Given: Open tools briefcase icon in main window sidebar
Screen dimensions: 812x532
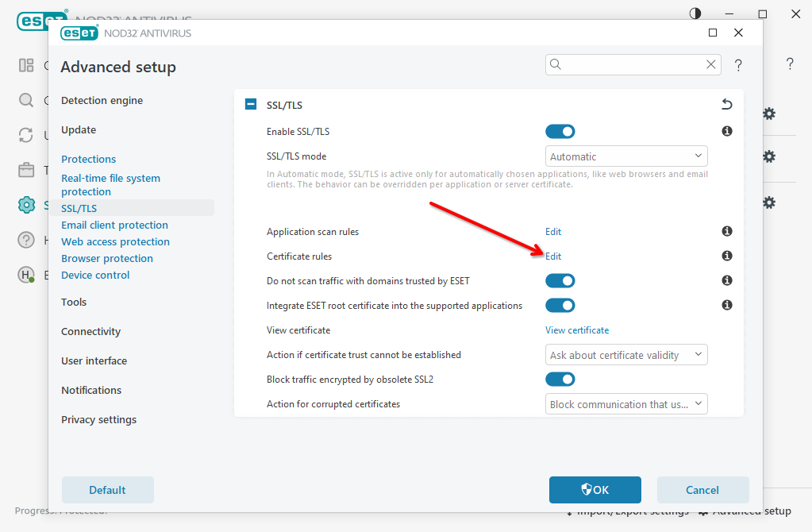Looking at the screenshot, I should 26,170.
